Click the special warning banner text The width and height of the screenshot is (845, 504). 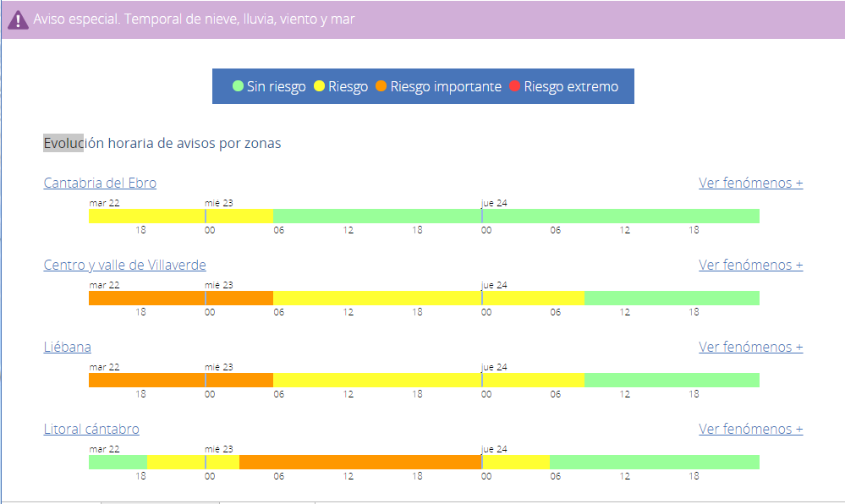[194, 19]
